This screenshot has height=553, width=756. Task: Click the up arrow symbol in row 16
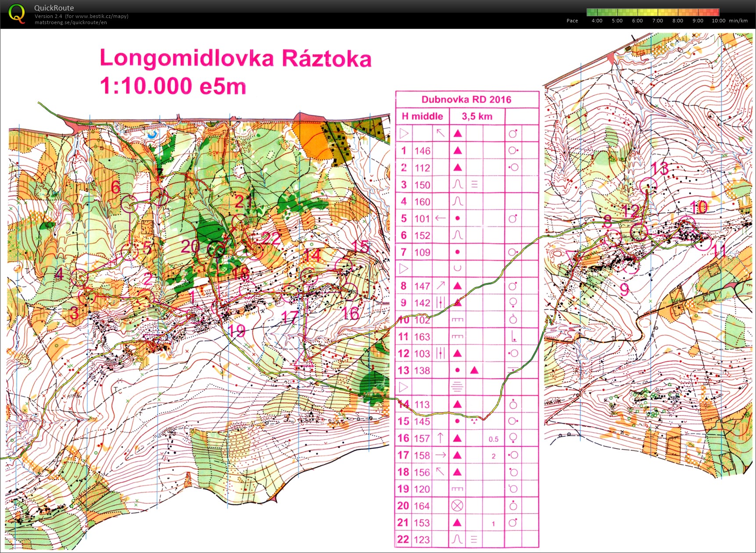[x=440, y=438]
